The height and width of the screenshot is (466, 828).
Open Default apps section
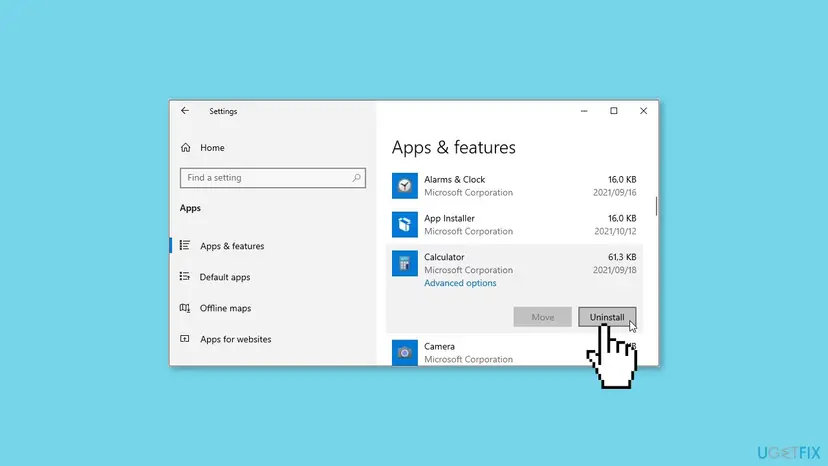224,277
